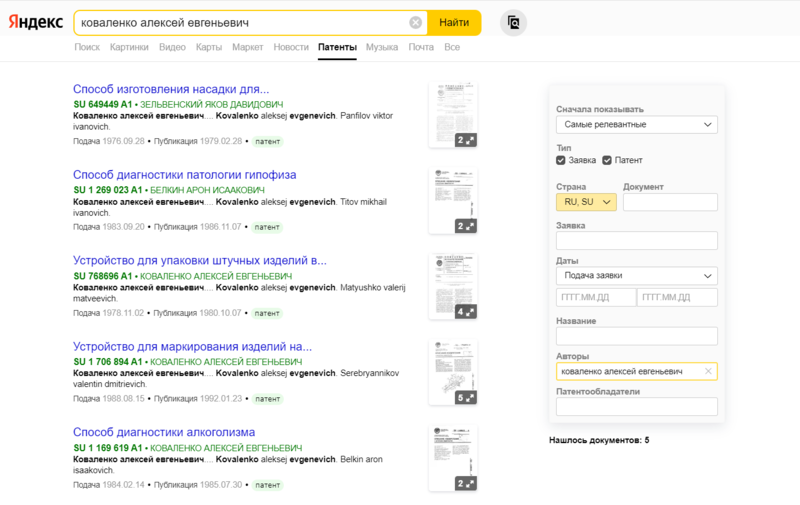Click the Яндекс logo
The width and height of the screenshot is (800, 505).
pyautogui.click(x=36, y=22)
